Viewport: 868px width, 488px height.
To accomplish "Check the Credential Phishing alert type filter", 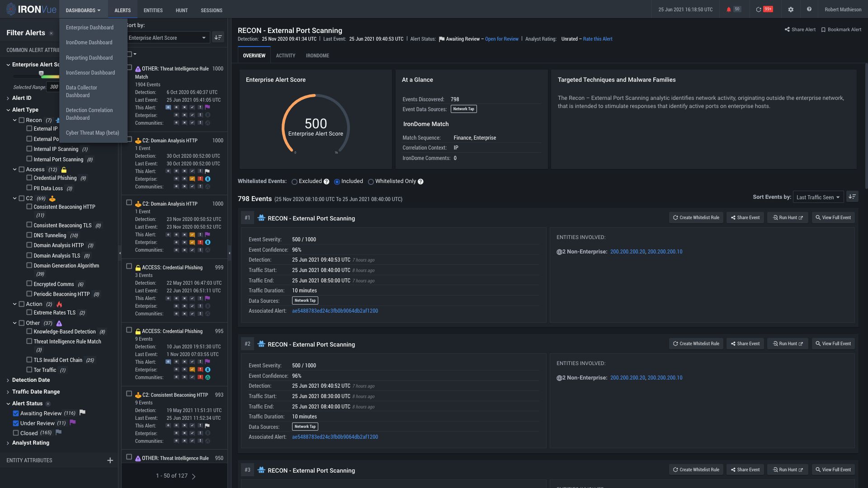I will tap(29, 178).
